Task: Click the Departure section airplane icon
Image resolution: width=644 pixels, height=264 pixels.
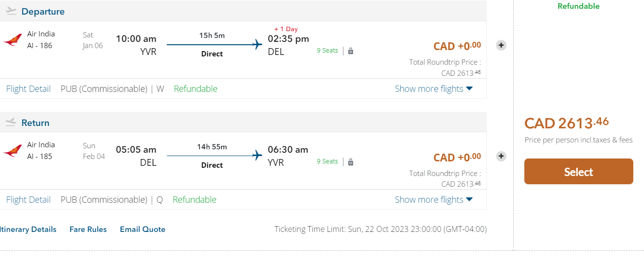Action: [x=11, y=11]
